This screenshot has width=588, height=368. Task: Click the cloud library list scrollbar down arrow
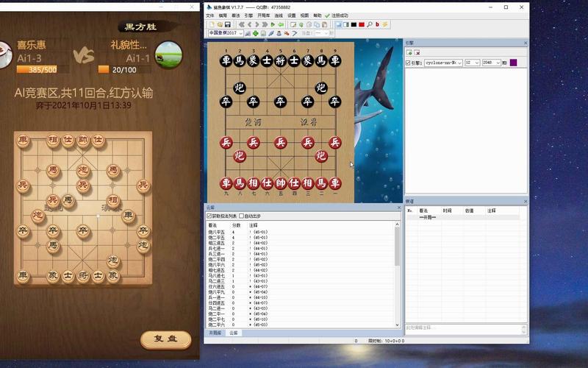pos(397,325)
